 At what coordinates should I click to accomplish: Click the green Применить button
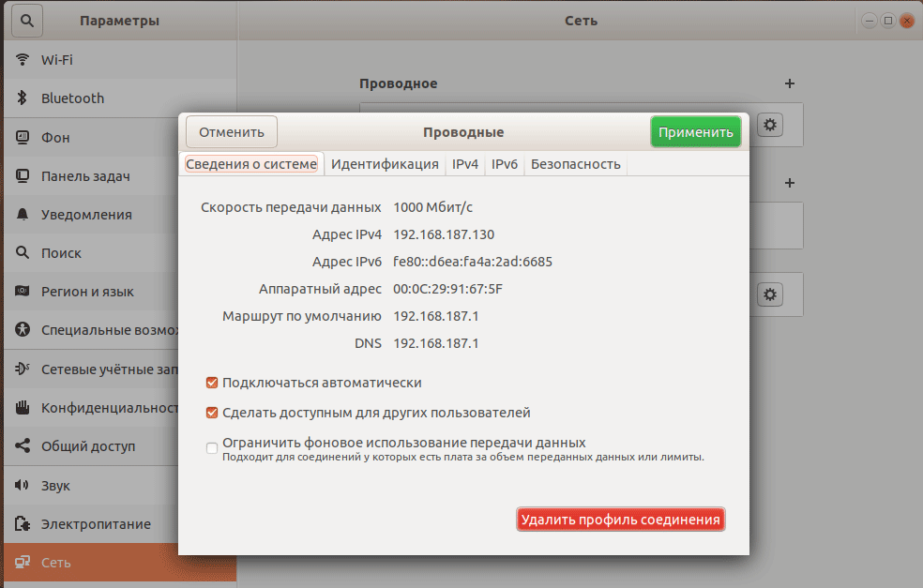coord(696,132)
